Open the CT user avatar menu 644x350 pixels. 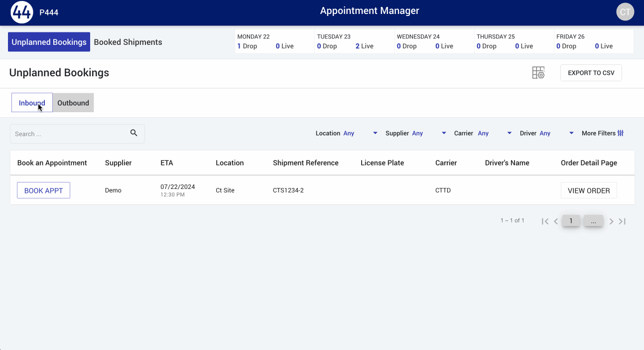(x=625, y=12)
